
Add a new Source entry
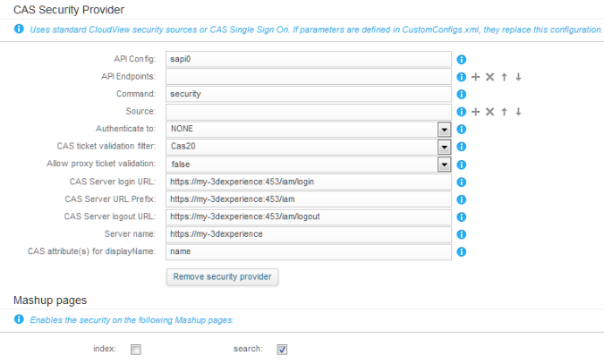click(476, 112)
